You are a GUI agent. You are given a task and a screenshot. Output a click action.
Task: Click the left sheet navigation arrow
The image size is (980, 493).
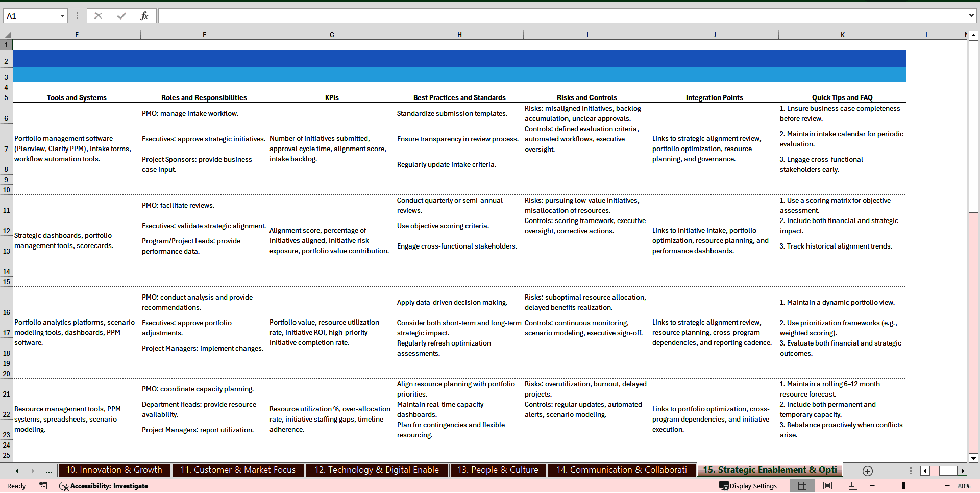click(16, 471)
